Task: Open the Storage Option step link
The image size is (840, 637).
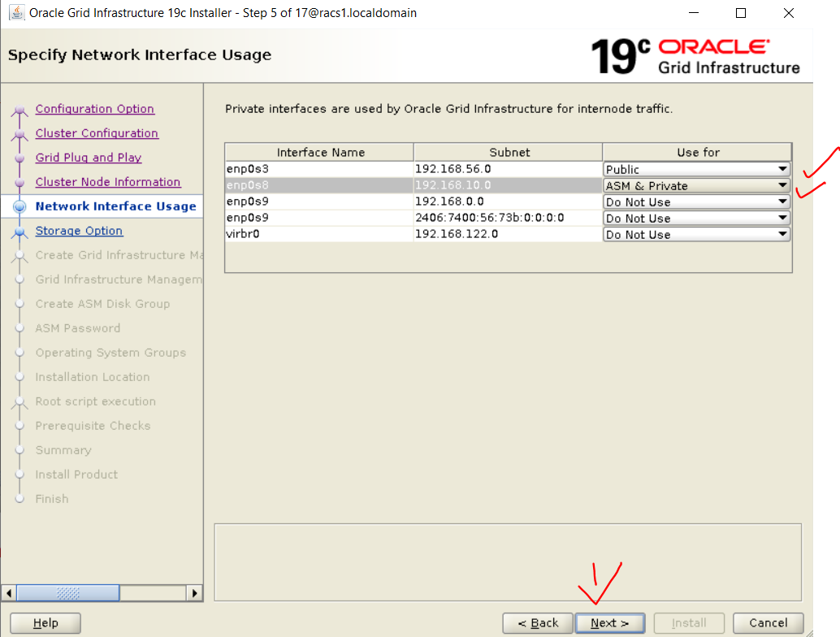Action: [80, 231]
